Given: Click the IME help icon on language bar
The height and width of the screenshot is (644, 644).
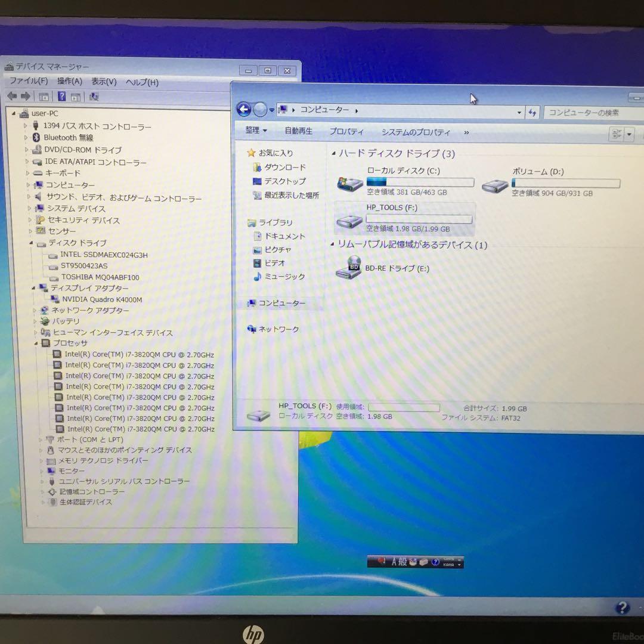Looking at the screenshot, I should 436,561.
